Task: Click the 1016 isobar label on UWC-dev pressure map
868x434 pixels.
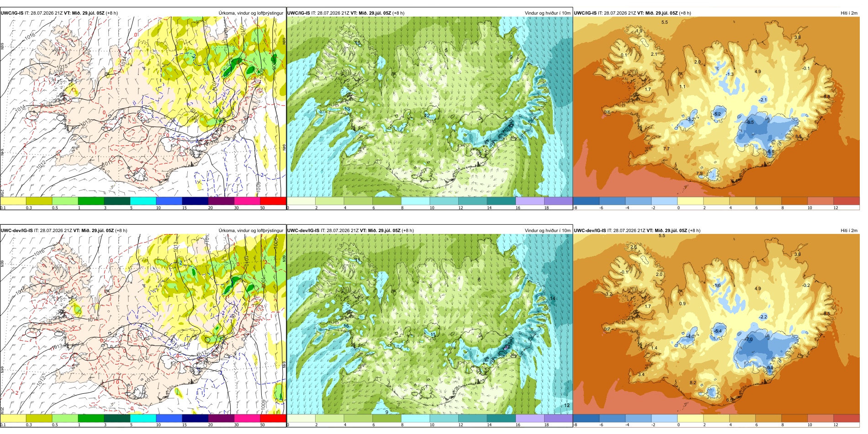Action: click(40, 252)
